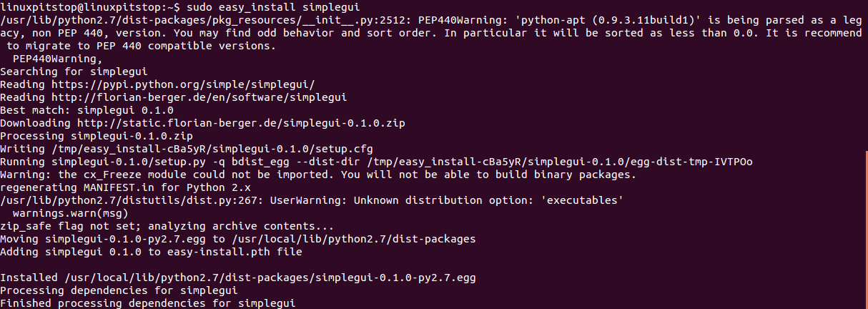Image resolution: width=868 pixels, height=309 pixels.
Task: Click the setup.cfg path in Writing line
Action: (x=211, y=148)
